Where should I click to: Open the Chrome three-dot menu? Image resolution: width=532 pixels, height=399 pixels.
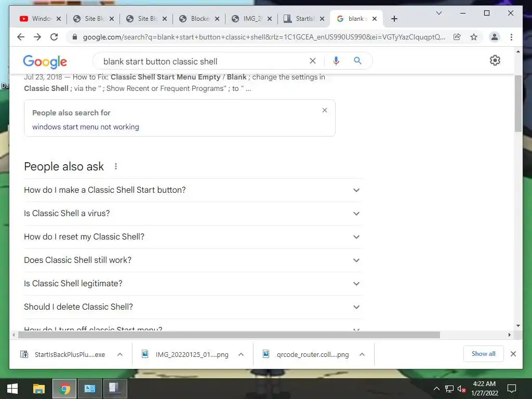pos(511,37)
